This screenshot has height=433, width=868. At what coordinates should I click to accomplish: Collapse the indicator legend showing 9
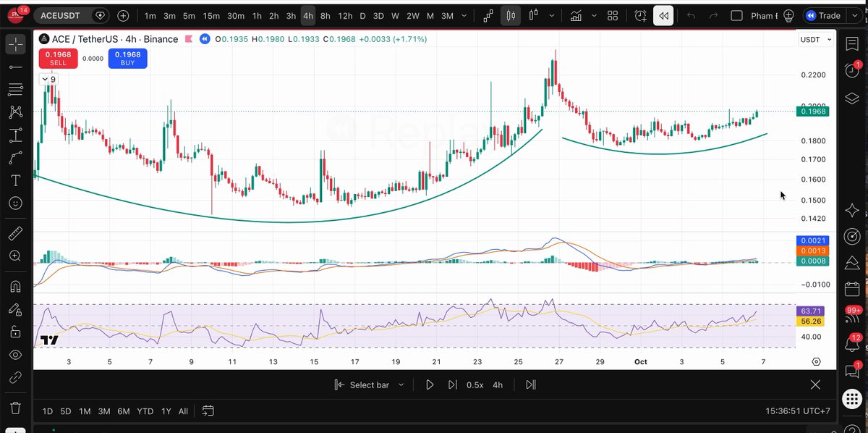coord(48,80)
